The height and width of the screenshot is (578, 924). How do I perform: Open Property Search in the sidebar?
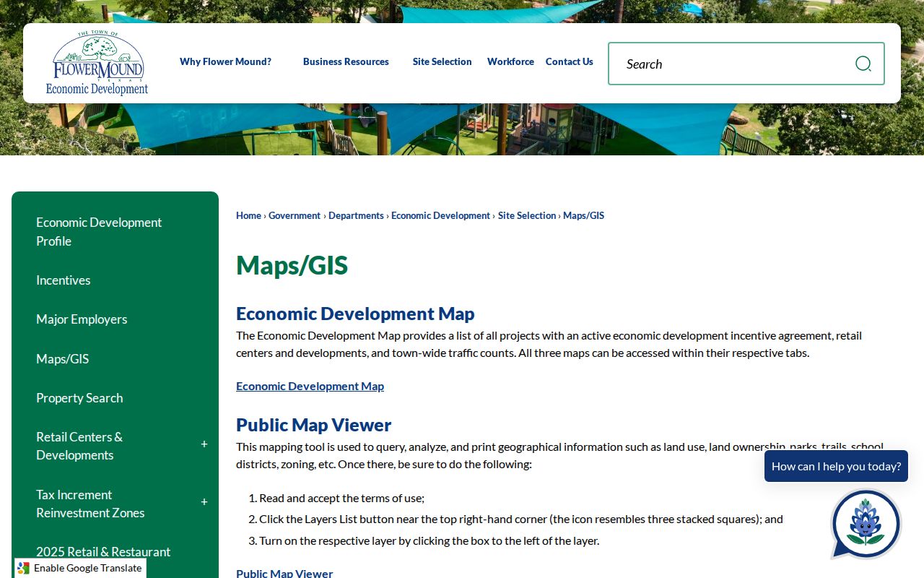[79, 398]
